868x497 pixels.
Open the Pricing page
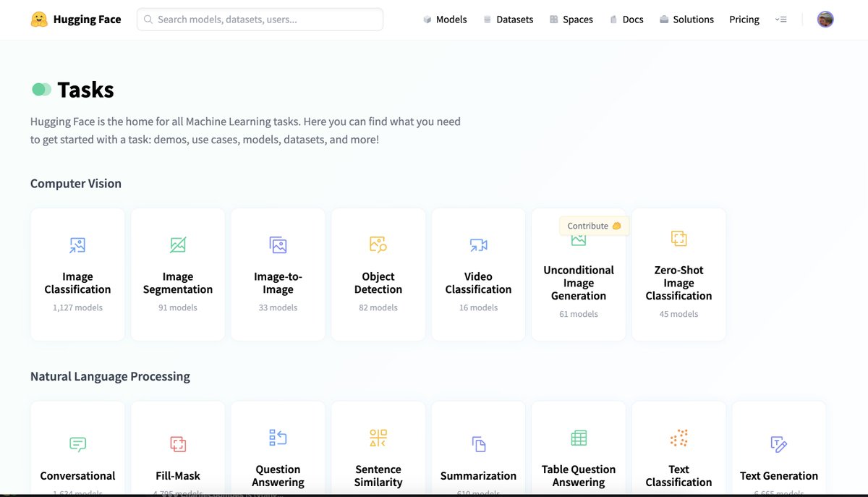pos(744,20)
